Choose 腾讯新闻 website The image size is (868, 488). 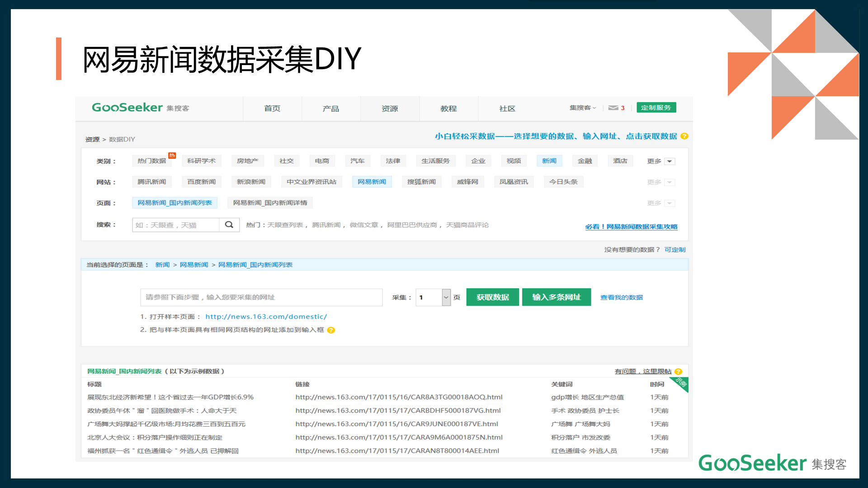[152, 182]
